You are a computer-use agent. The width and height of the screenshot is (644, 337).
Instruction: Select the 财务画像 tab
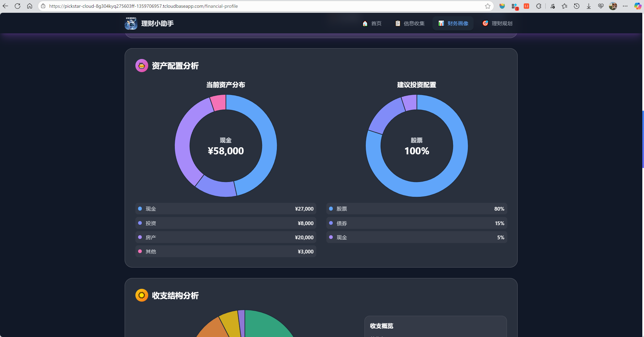[x=453, y=23]
